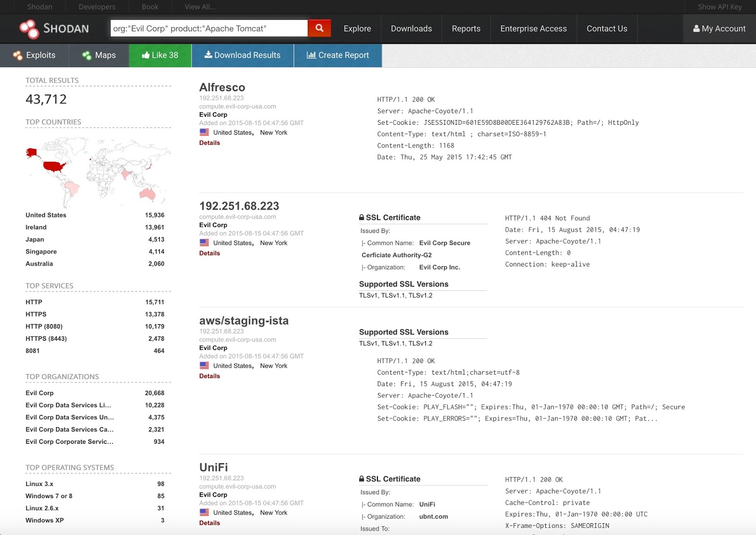Click the bar chart Create Report icon
756x535 pixels.
[311, 55]
